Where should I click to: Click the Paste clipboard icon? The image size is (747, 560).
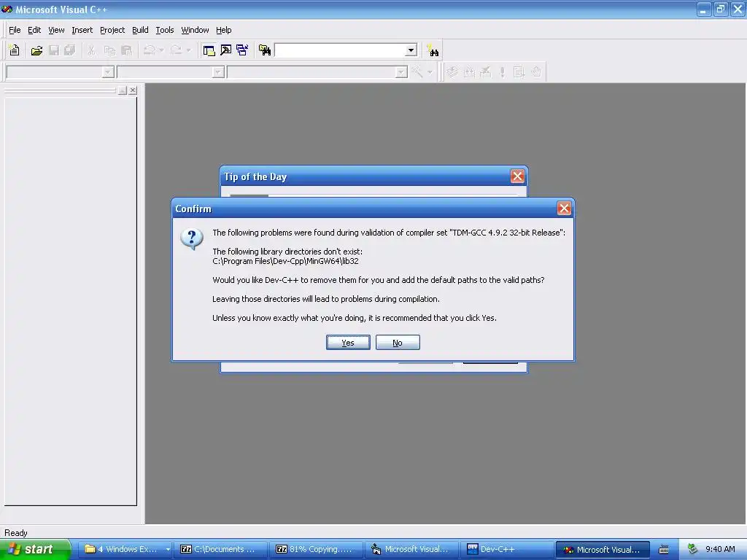click(x=126, y=50)
